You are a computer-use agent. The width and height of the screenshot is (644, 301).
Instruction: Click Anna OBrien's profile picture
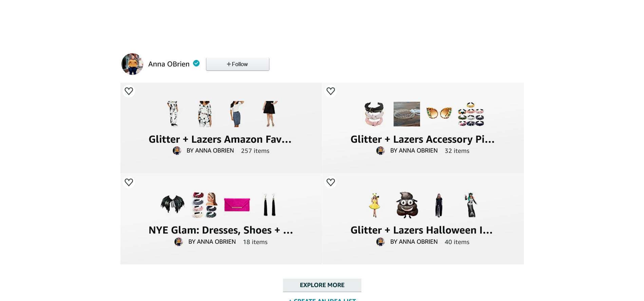132,64
